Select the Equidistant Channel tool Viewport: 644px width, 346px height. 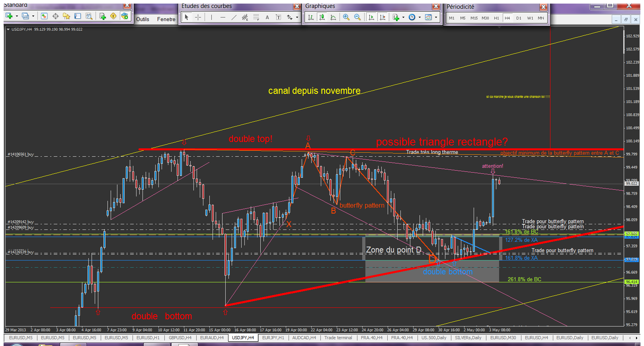click(245, 17)
